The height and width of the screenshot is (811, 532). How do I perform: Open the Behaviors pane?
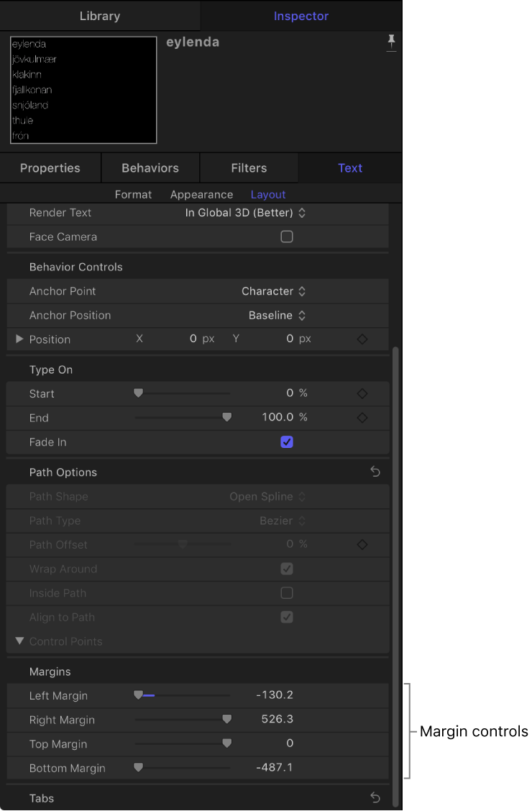(x=150, y=168)
